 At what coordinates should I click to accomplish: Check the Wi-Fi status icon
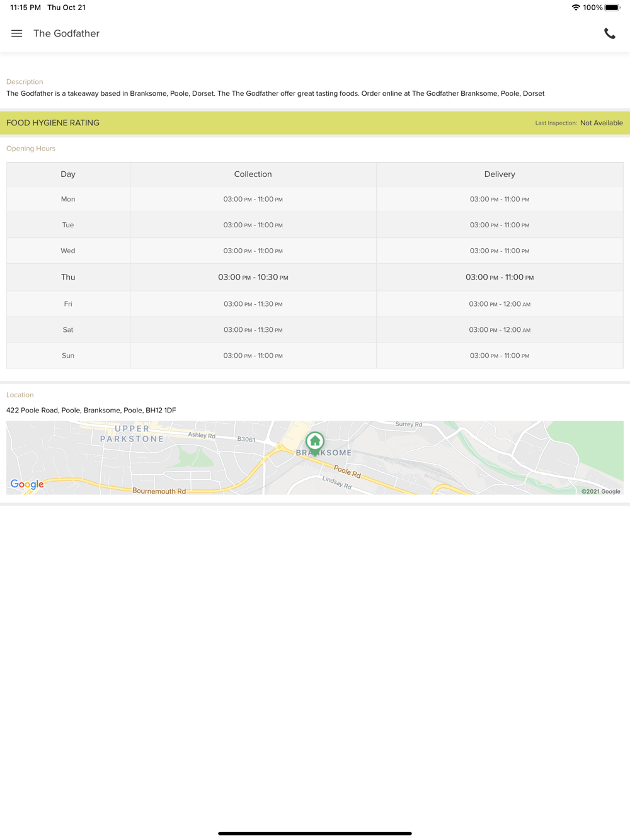pos(576,8)
